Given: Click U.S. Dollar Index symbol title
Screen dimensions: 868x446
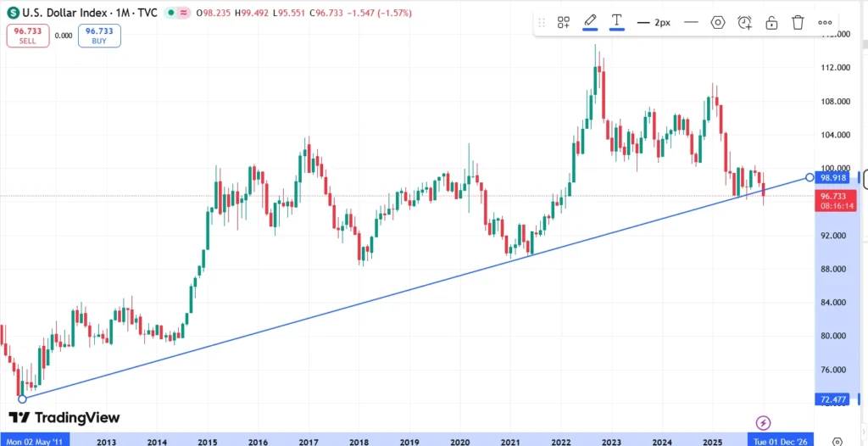Looking at the screenshot, I should coord(59,13).
